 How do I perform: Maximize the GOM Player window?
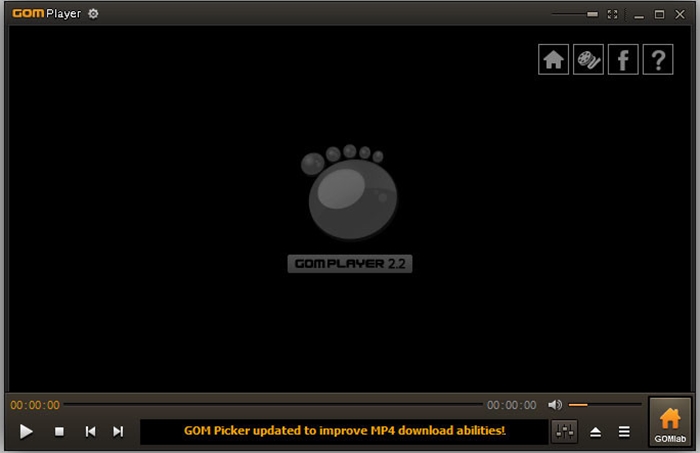tap(659, 14)
